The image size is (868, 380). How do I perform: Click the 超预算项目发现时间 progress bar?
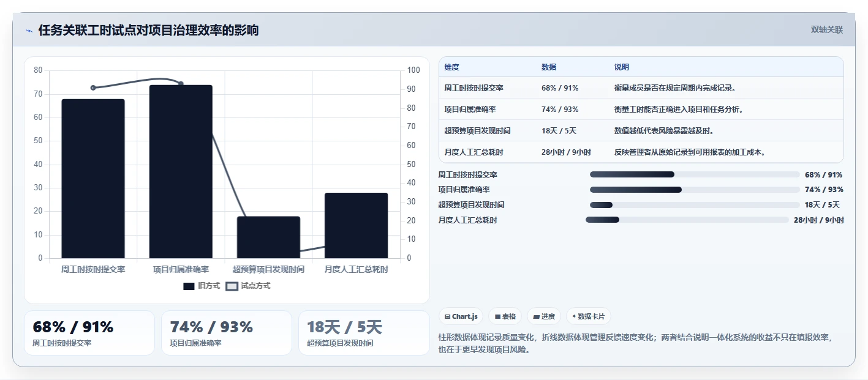coord(695,205)
